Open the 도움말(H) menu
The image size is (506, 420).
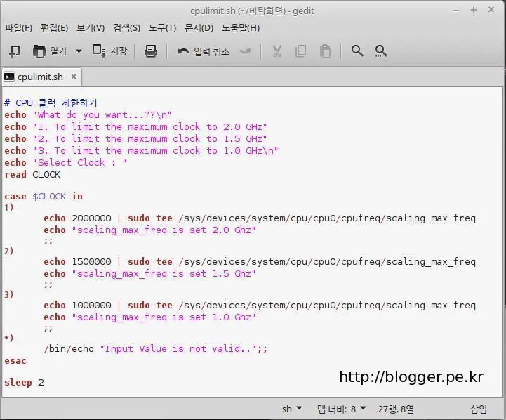pyautogui.click(x=241, y=28)
